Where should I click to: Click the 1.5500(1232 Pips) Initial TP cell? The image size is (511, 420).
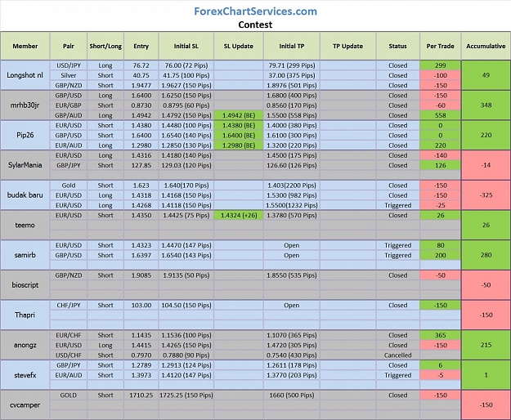coord(292,205)
